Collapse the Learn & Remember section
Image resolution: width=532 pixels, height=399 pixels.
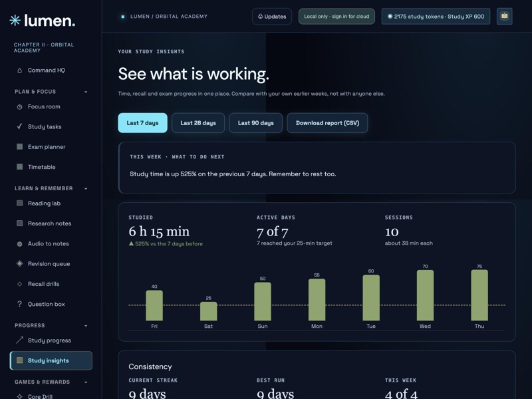pos(86,189)
